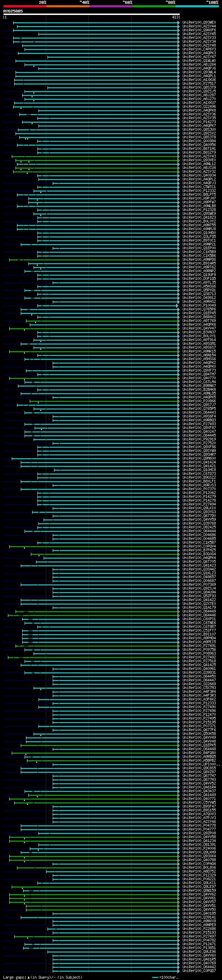Click hit label UniRef100_A2SY48
This screenshot has height=980, width=222.
[199, 45]
